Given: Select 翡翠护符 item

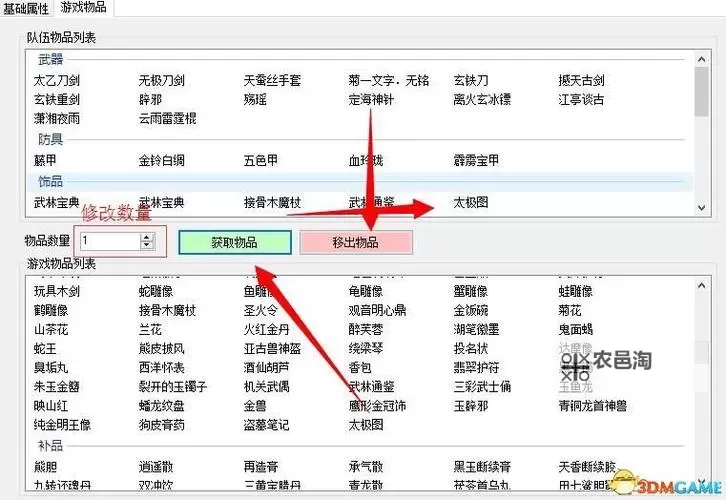Looking at the screenshot, I should pyautogui.click(x=476, y=368).
